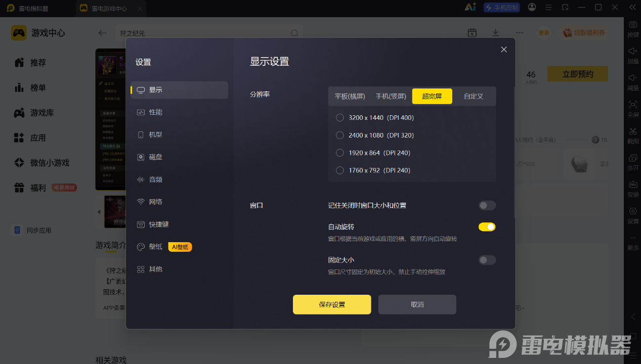641x364 pixels.
Task: Click the search magnifier icon
Action: (x=294, y=33)
